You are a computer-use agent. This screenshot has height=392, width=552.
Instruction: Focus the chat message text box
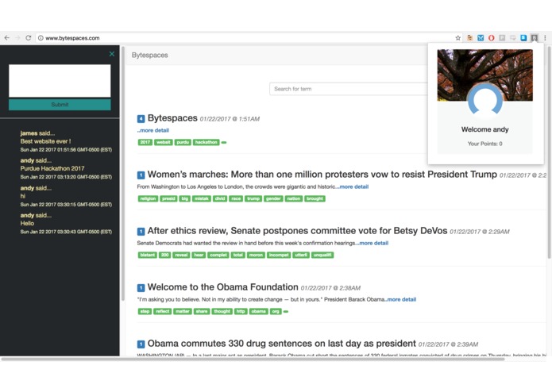pos(60,80)
